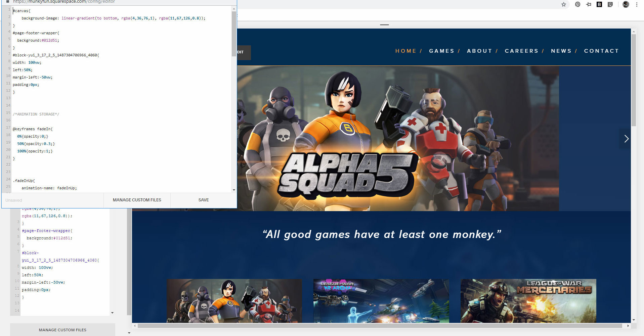The image size is (644, 336).
Task: Click the lightbulb extension icon
Action: click(x=610, y=4)
